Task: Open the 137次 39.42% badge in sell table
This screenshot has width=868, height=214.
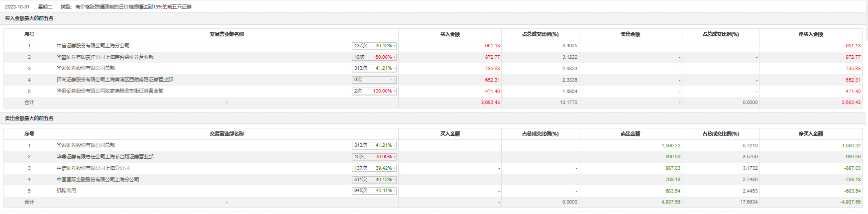Action: point(374,168)
